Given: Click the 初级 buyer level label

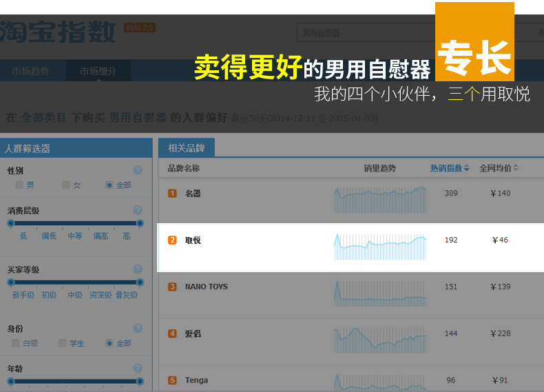Looking at the screenshot, I should pos(49,295).
